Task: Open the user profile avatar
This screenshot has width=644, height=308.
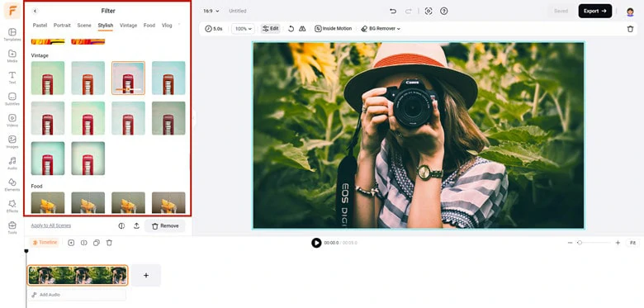Action: tap(630, 12)
